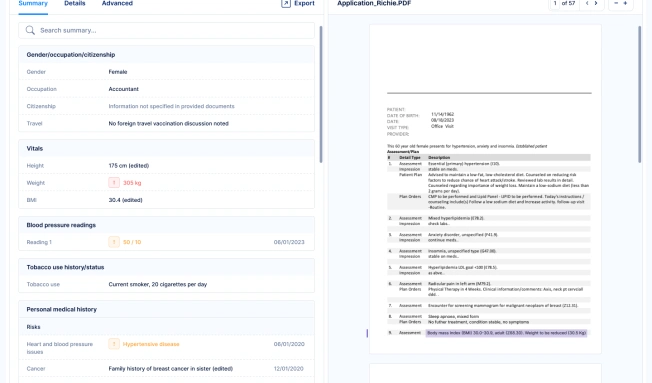Select the 50 / 10 blood pressure value
This screenshot has width=652, height=383.
click(132, 242)
